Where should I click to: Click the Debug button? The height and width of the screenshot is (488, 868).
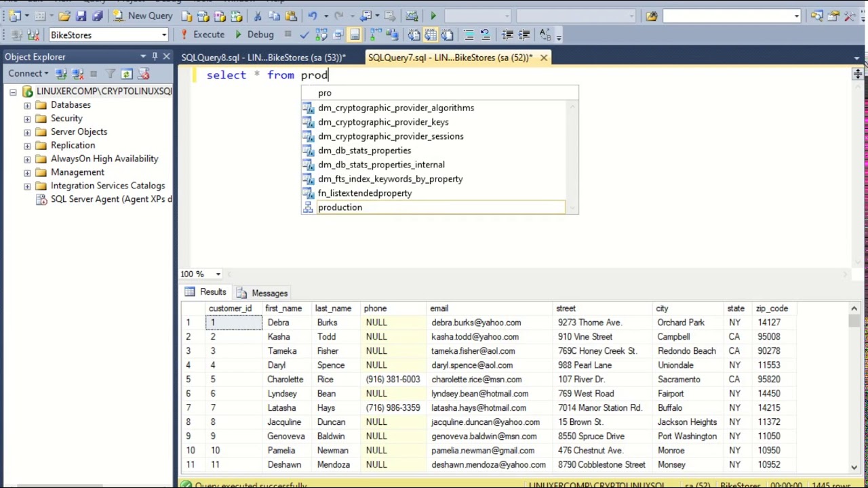coord(254,35)
